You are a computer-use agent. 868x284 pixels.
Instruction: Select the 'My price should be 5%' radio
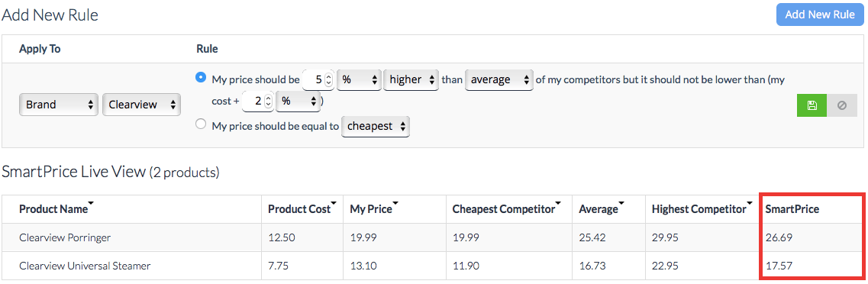tap(201, 78)
